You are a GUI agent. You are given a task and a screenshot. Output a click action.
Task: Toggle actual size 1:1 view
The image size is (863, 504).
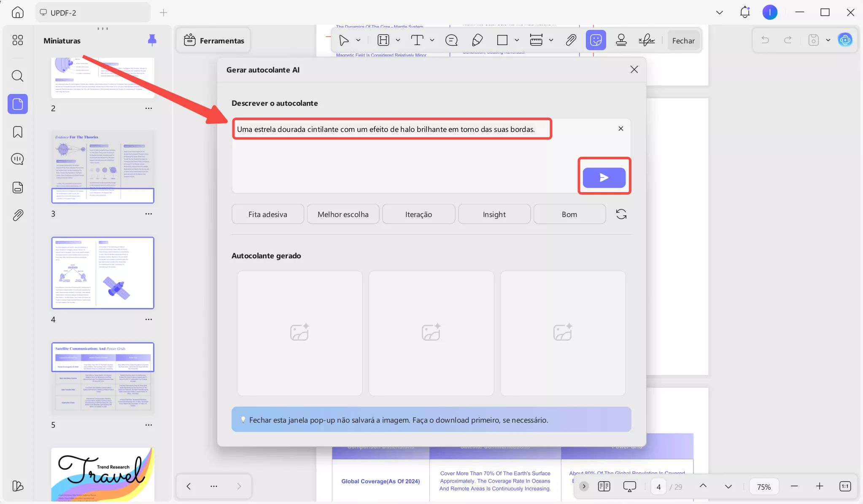point(845,486)
